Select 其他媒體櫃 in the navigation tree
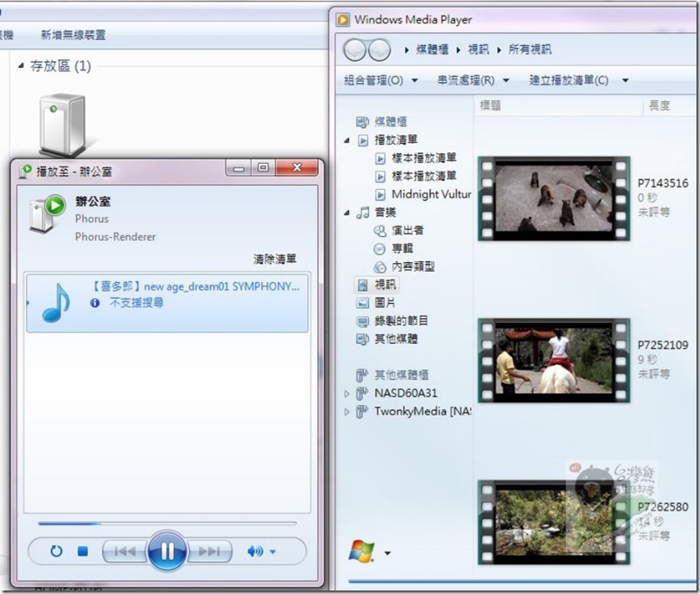The width and height of the screenshot is (700, 594). tap(401, 375)
